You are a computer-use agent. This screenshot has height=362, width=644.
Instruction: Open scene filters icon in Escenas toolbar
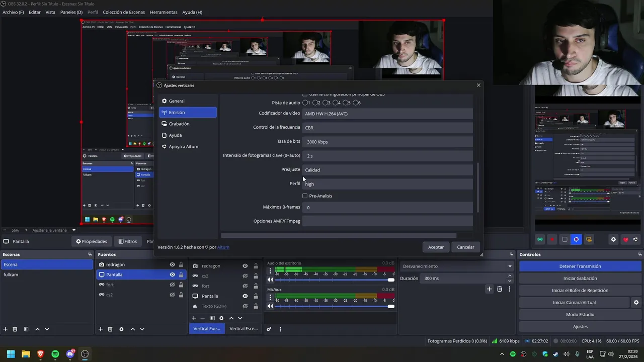[26, 329]
